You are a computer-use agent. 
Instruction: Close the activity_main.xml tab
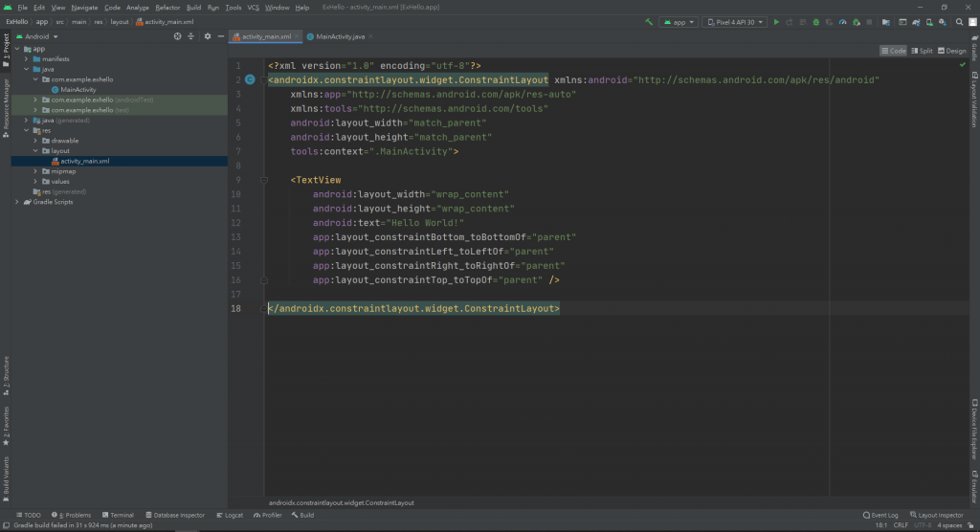tap(297, 36)
